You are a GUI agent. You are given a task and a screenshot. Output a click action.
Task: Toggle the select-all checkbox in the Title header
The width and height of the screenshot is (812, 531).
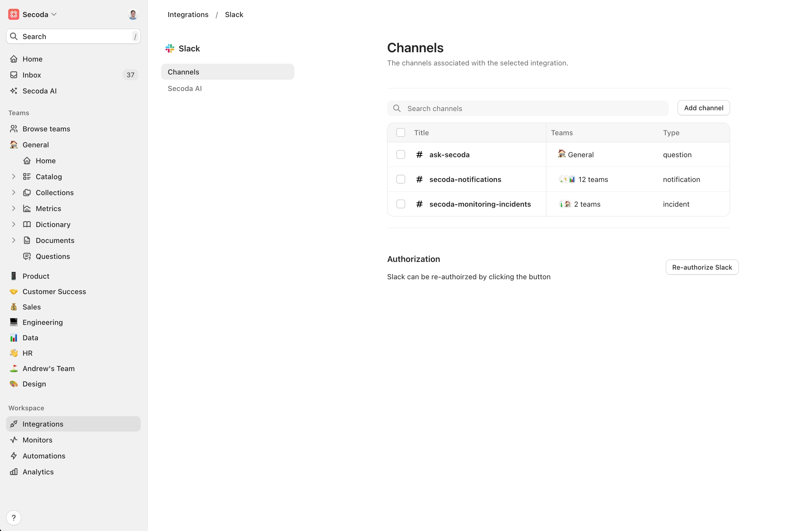pos(401,133)
